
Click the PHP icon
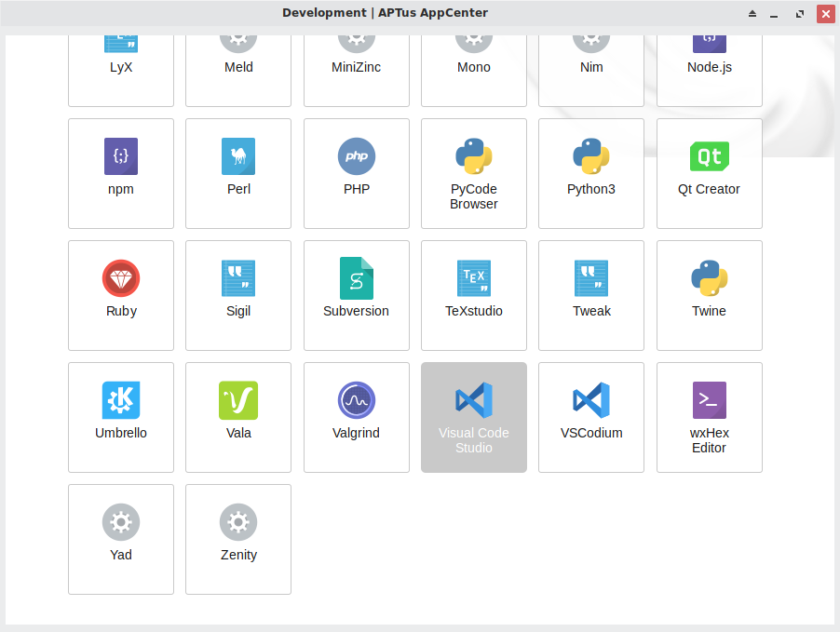[x=357, y=156]
